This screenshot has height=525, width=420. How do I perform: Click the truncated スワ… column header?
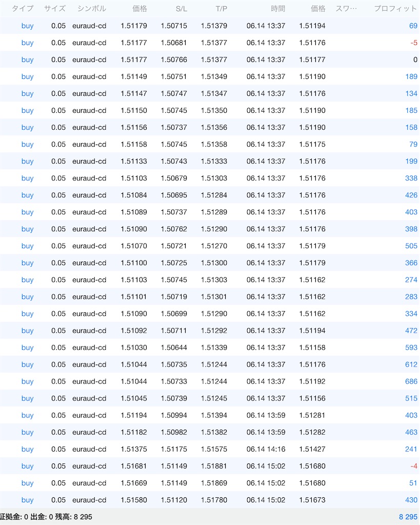(x=346, y=8)
